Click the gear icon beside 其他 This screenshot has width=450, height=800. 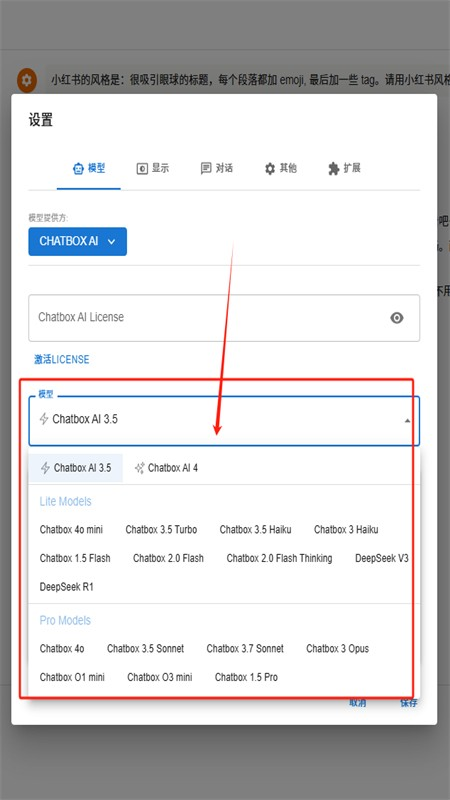pos(270,168)
